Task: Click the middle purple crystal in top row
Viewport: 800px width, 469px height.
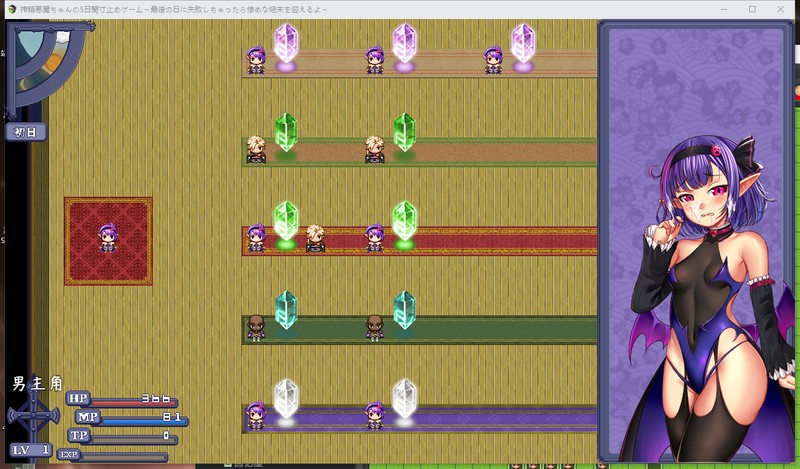Action: coord(404,43)
